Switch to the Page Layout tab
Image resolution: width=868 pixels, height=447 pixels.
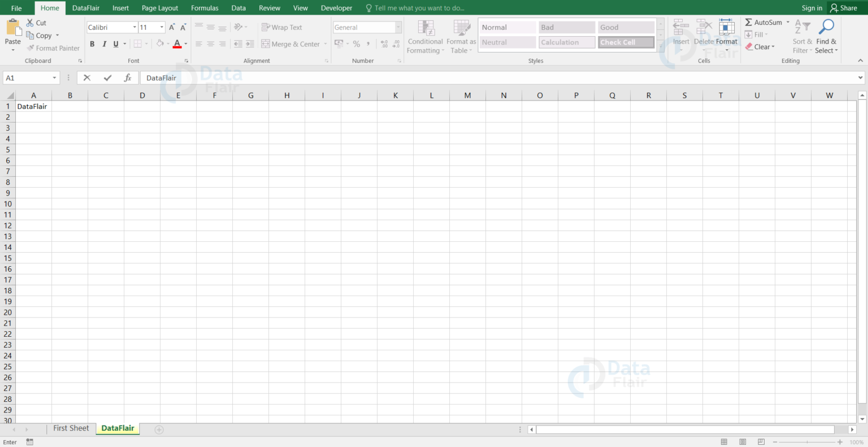(160, 8)
